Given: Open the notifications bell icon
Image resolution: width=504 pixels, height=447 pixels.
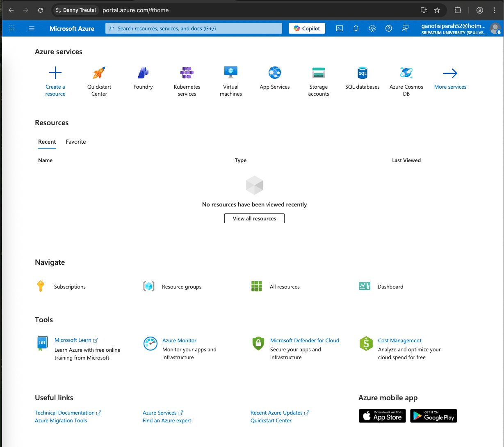Looking at the screenshot, I should pyautogui.click(x=356, y=28).
